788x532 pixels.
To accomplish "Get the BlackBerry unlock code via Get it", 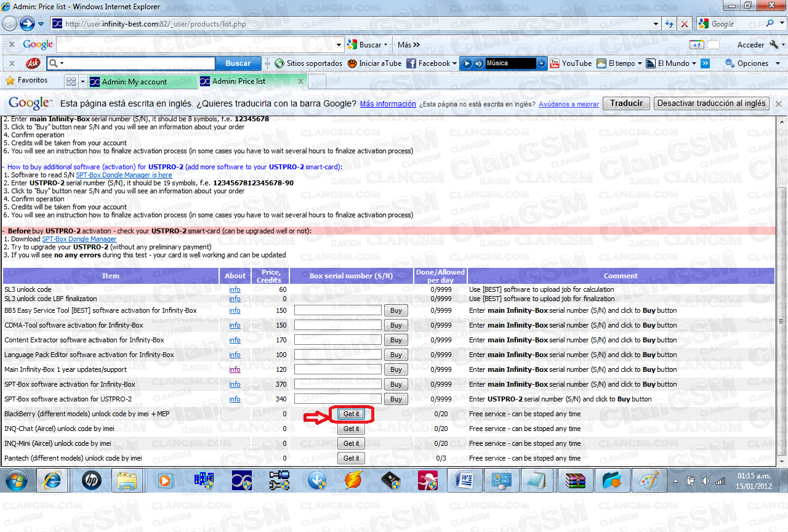I will (x=351, y=414).
